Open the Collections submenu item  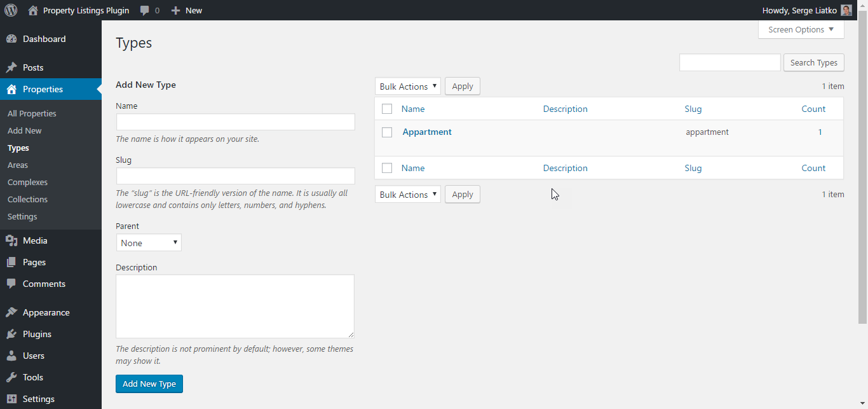(x=27, y=199)
